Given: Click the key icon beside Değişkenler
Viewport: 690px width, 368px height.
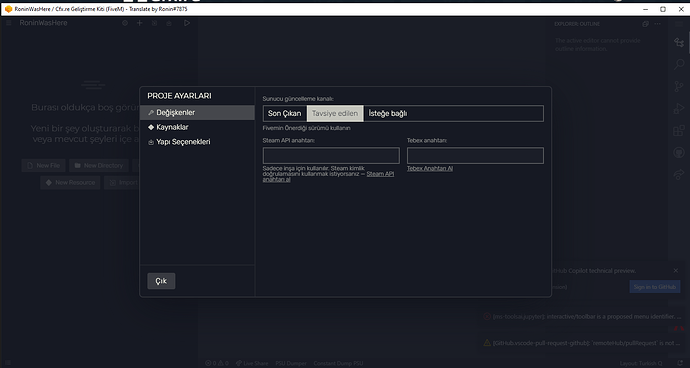Looking at the screenshot, I should coord(151,113).
